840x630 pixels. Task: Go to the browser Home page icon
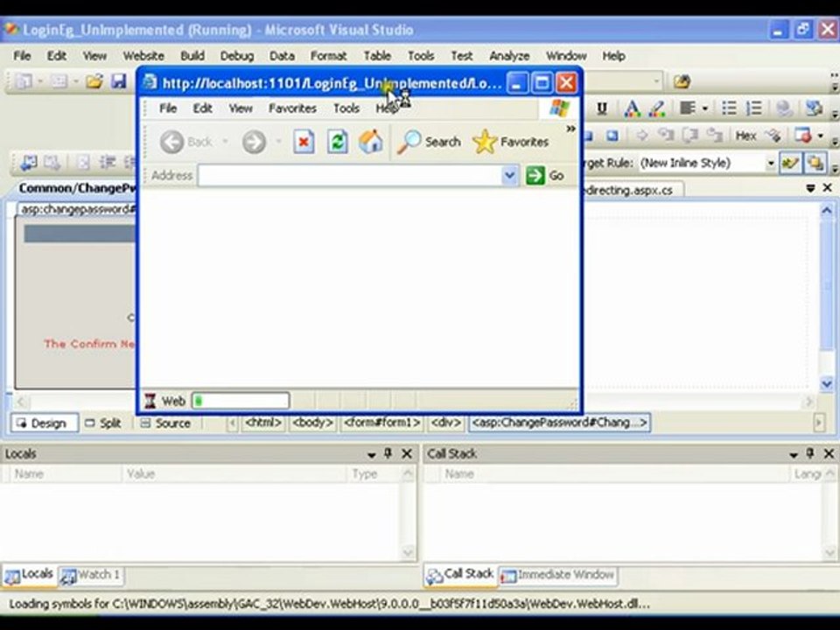pos(370,142)
